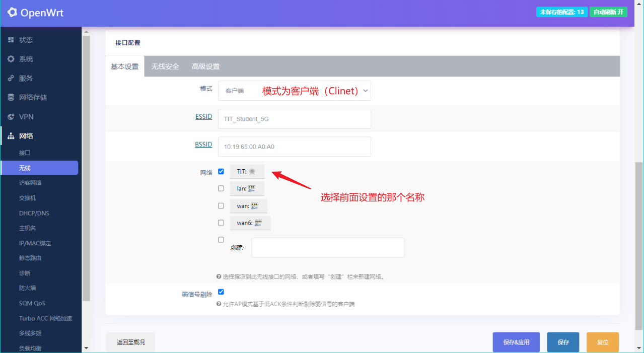Click the 未保存的配置: 13 badge

click(562, 12)
